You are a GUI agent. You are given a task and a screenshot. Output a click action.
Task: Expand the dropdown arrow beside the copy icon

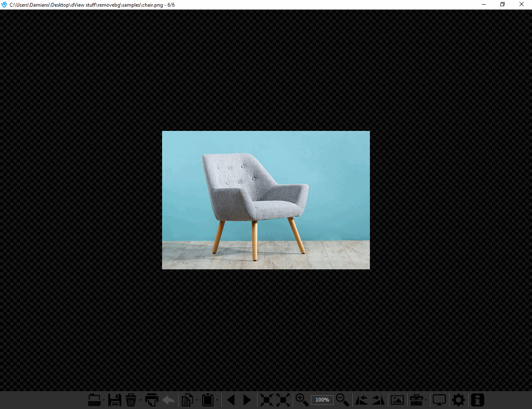coord(197,400)
